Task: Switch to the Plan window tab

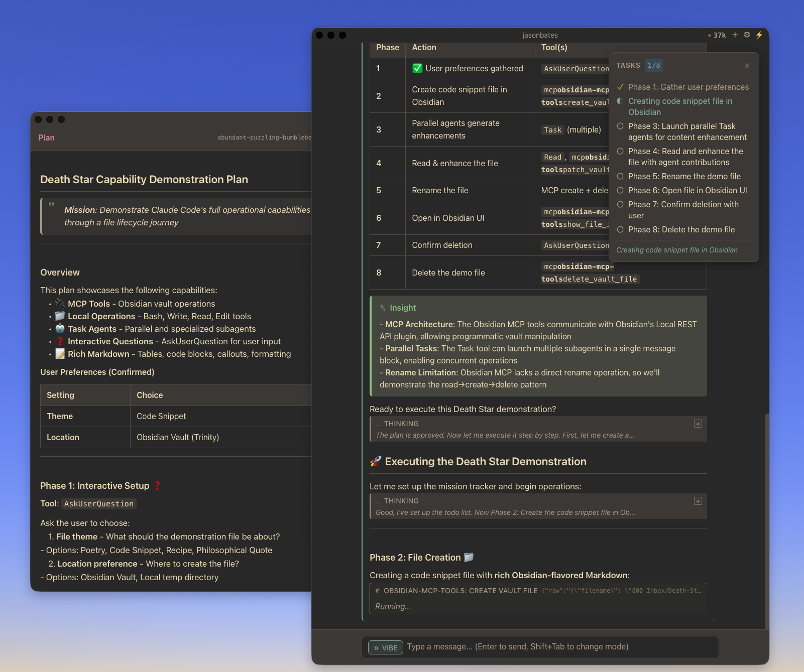Action: pos(46,137)
